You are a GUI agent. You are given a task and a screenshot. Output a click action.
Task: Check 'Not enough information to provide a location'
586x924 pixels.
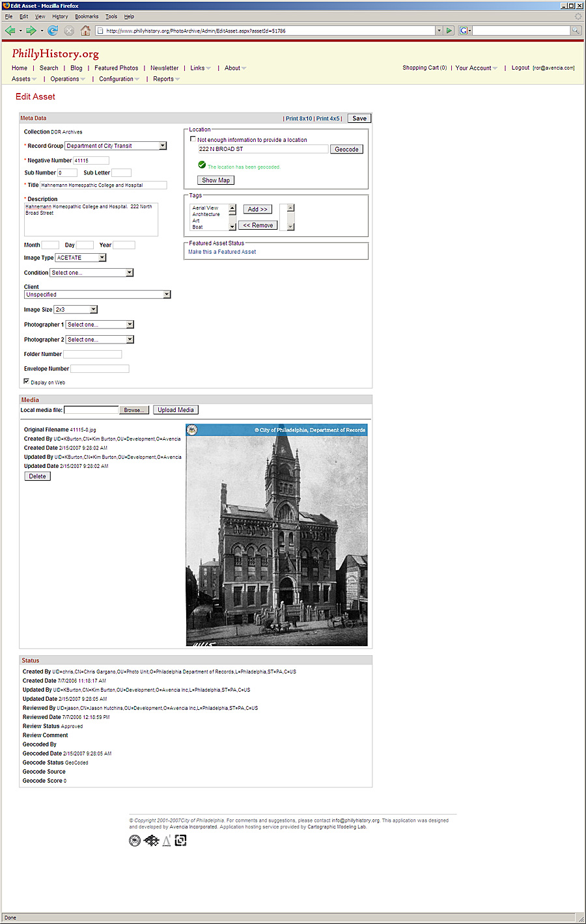(193, 139)
